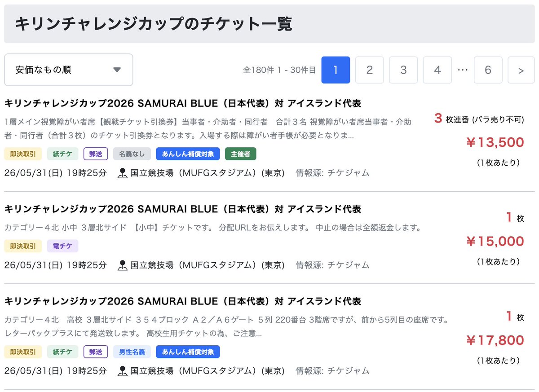Viewport: 539px width, 392px height.
Task: Click 情報源: チケジャム in ¥13,500 listing
Action: (332, 173)
